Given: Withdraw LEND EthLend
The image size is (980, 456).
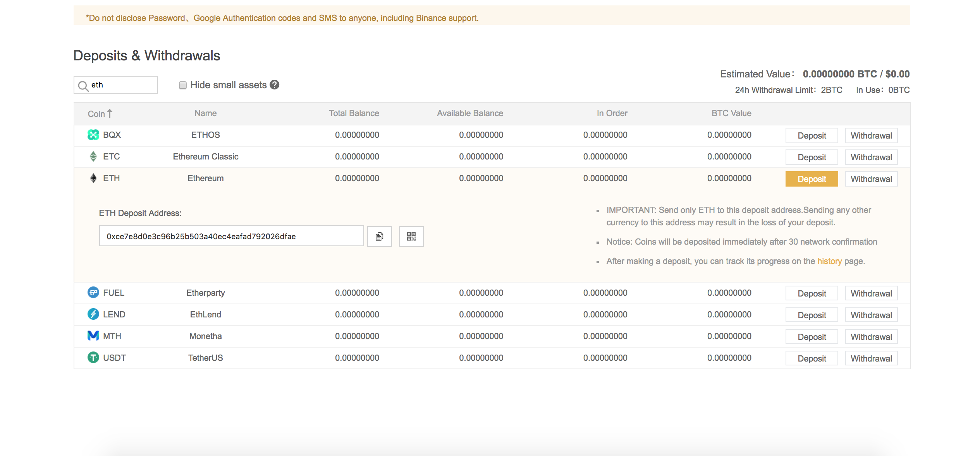Looking at the screenshot, I should pos(872,315).
